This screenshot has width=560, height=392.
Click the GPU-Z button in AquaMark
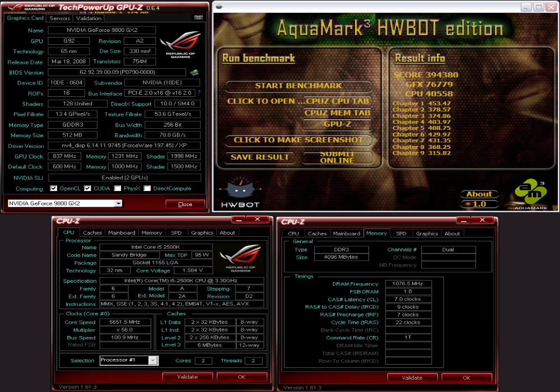click(337, 124)
